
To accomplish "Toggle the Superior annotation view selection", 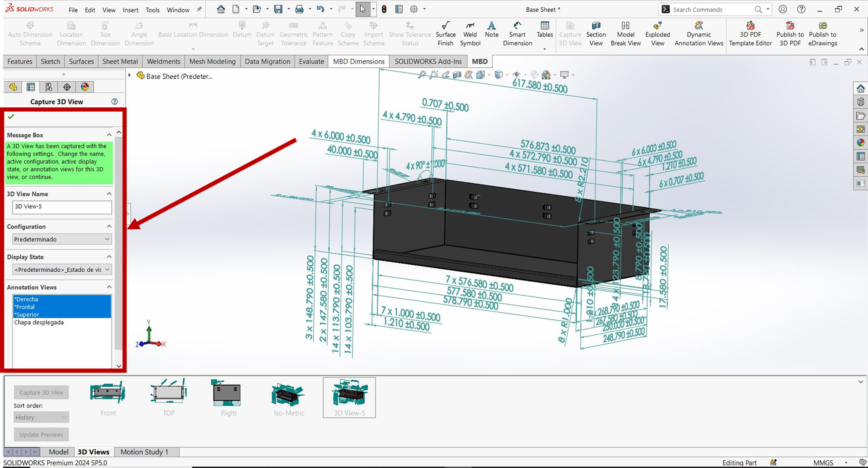I will (x=27, y=315).
